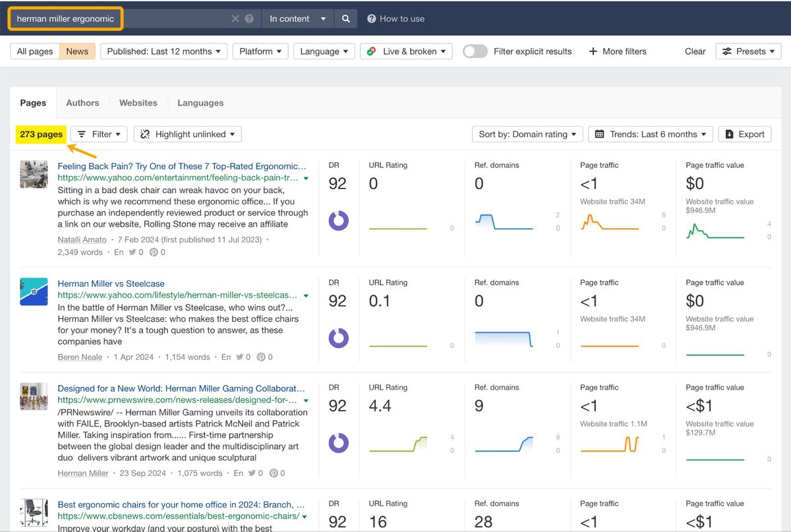This screenshot has height=532, width=791.
Task: Select the News toggle option
Action: pyautogui.click(x=77, y=51)
